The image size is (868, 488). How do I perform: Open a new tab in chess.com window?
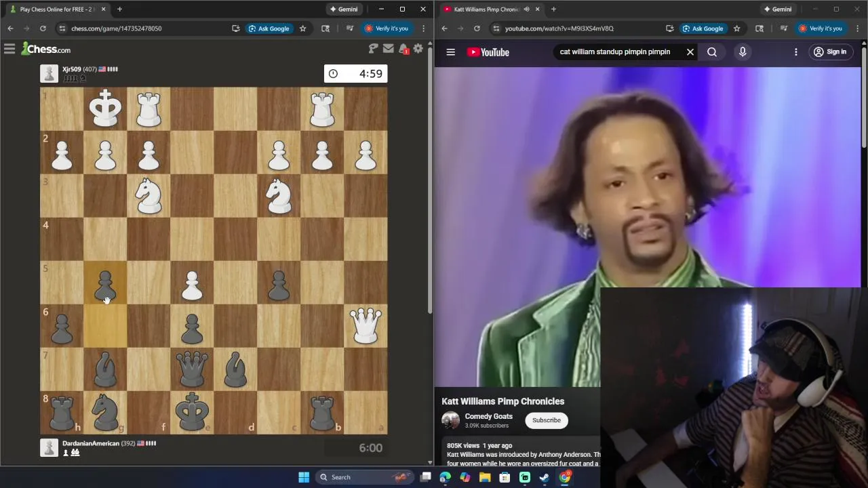[119, 9]
